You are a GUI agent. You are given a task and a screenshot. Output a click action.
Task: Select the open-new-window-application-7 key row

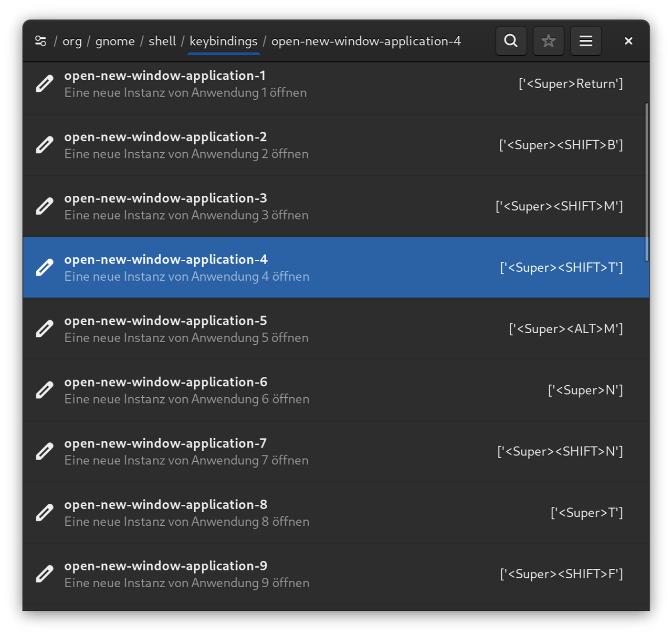[x=262, y=452]
